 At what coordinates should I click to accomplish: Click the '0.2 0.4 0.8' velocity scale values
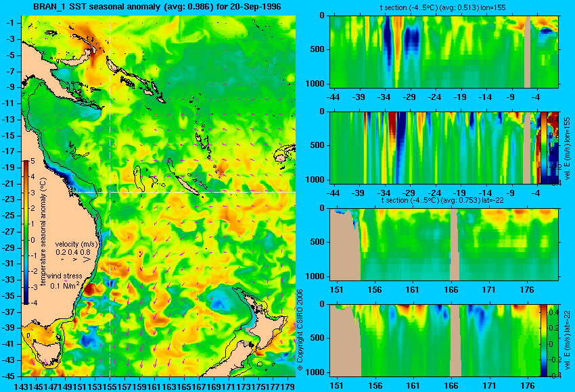(73, 252)
